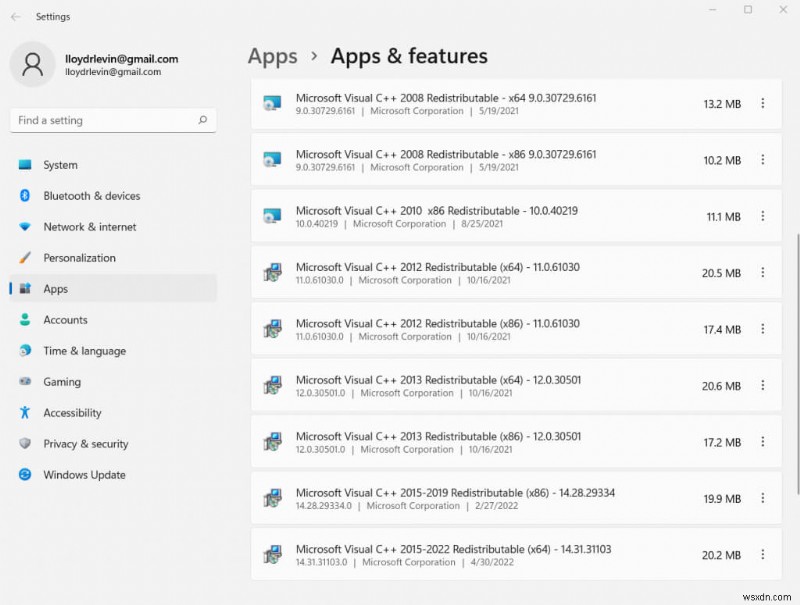
Task: Click the 14.28.29334.0 version text
Action: click(x=323, y=506)
